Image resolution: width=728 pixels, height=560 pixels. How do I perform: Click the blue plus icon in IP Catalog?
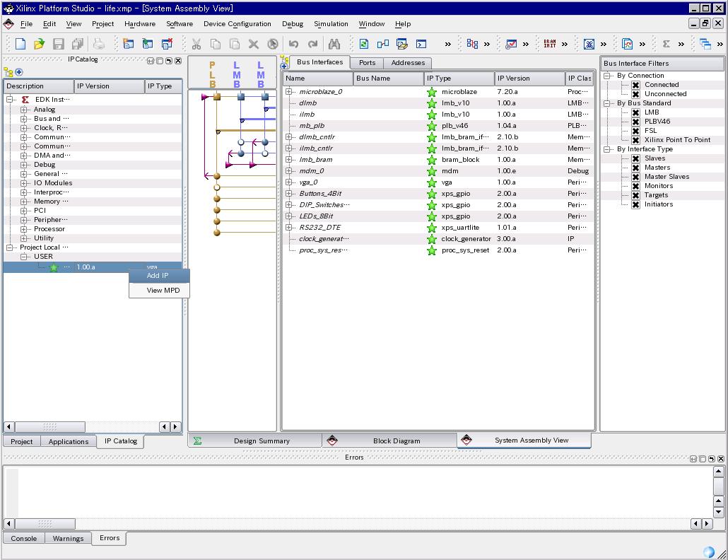click(19, 72)
